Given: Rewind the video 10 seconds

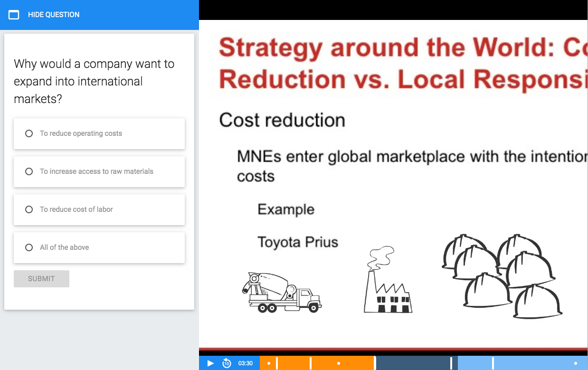Looking at the screenshot, I should (227, 363).
